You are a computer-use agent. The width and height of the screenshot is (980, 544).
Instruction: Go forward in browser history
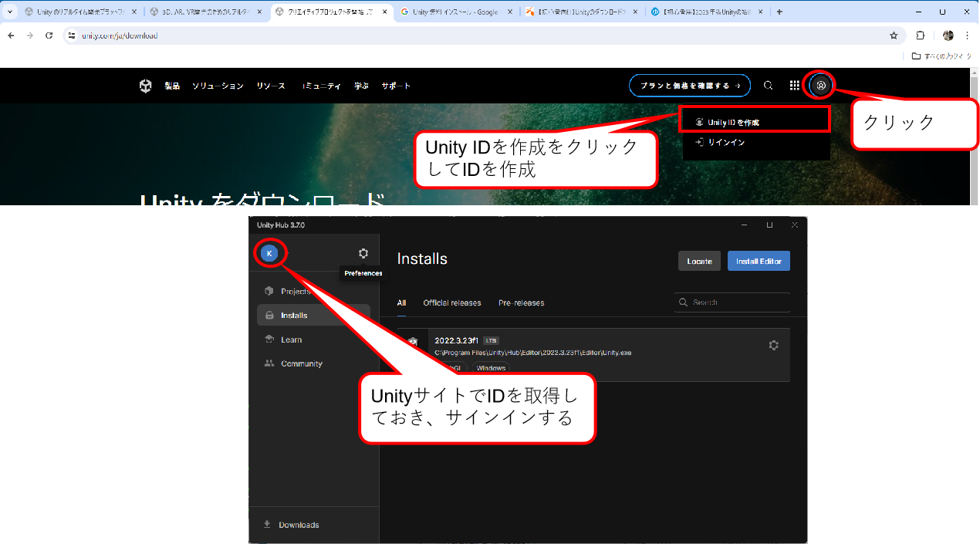coord(30,35)
